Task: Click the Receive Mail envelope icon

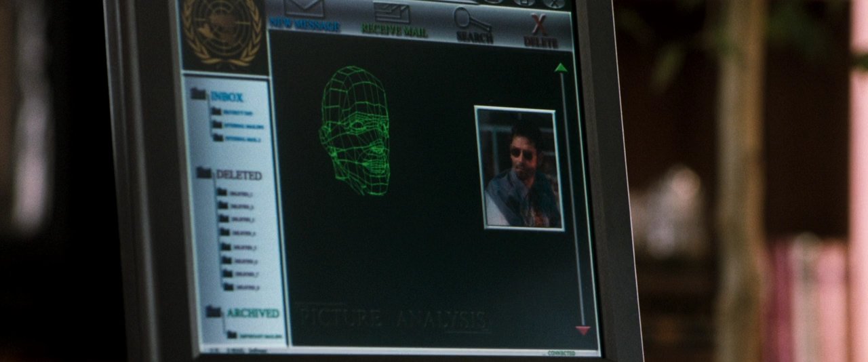Action: point(393,12)
